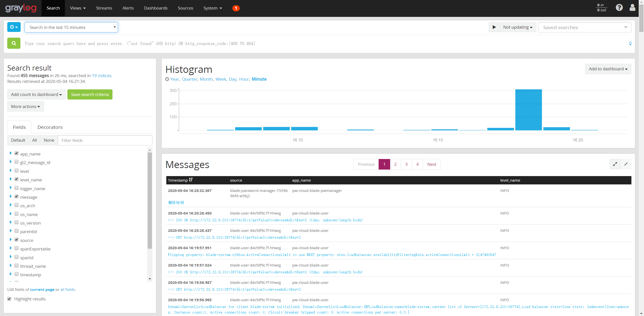This screenshot has height=316, width=644.
Task: Expand the app_name field details triangle
Action: coord(11,153)
